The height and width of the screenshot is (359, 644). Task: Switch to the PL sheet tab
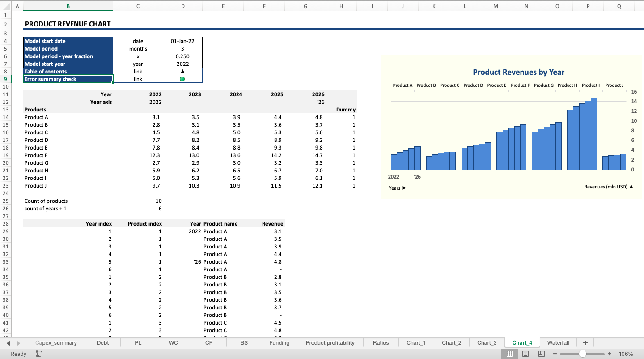click(138, 343)
